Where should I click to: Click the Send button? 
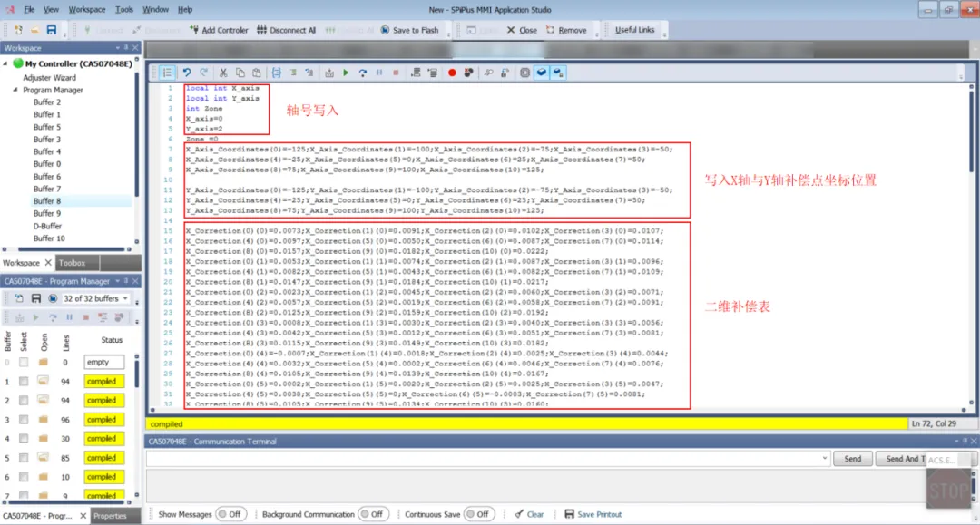pyautogui.click(x=852, y=459)
